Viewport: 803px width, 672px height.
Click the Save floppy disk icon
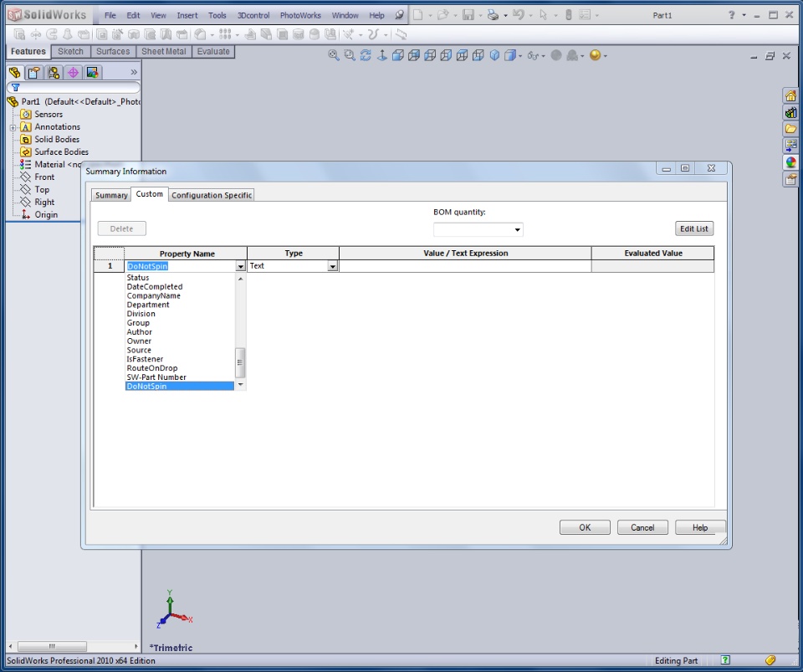pos(468,15)
